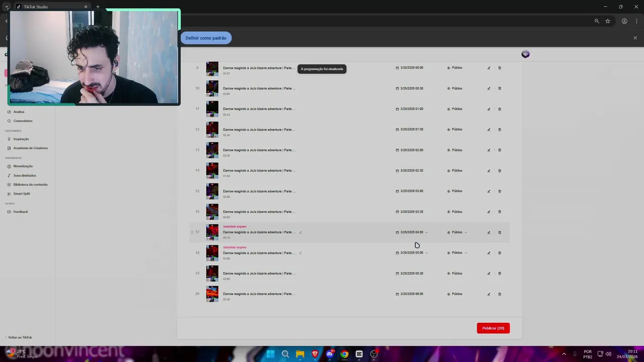Open Academia de Criadores

(30, 148)
